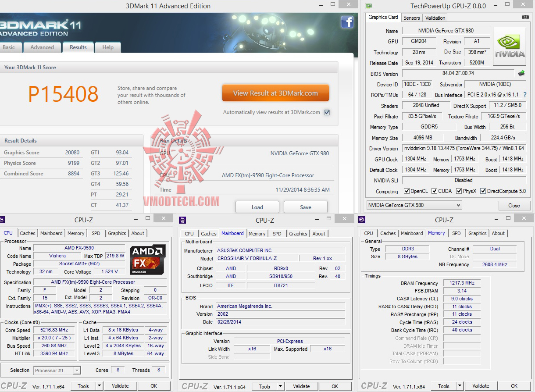Open the GeForce GTX 980 GPU selector dropdown

[x=414, y=205]
